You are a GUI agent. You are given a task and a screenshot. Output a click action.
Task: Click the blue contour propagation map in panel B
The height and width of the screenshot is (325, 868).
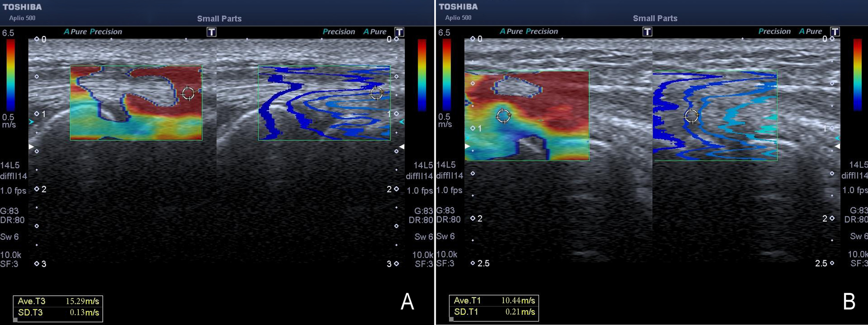pos(715,116)
